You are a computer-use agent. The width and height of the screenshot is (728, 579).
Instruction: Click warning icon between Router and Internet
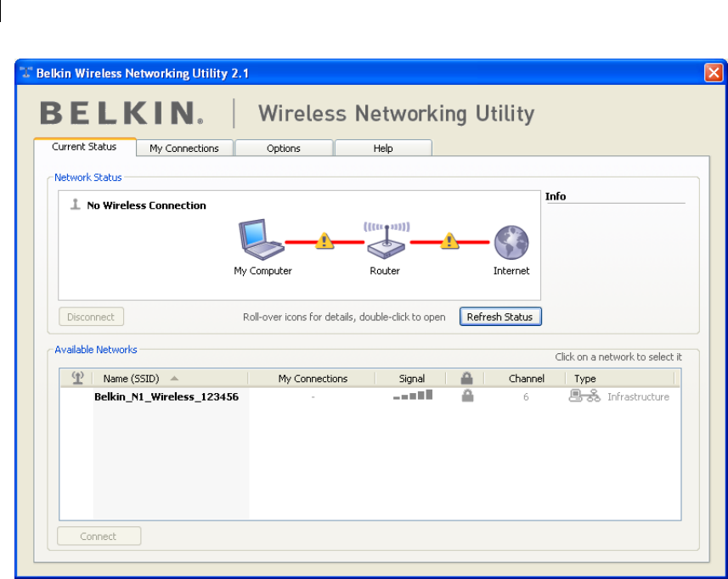[x=449, y=241]
